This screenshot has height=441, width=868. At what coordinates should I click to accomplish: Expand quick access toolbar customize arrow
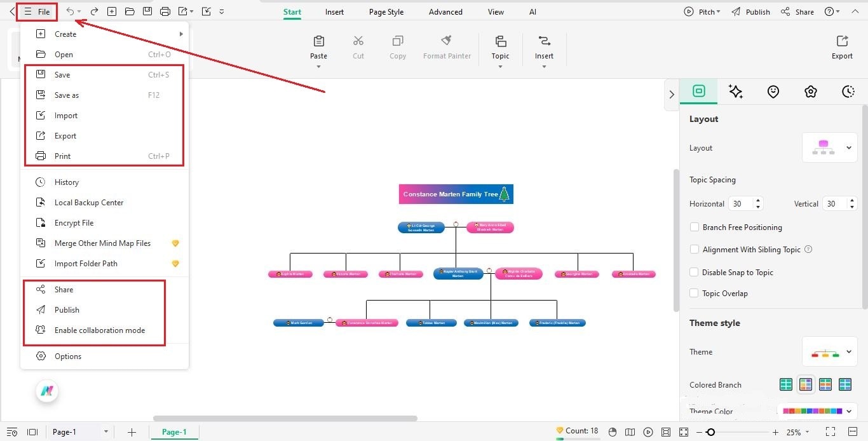coord(221,11)
